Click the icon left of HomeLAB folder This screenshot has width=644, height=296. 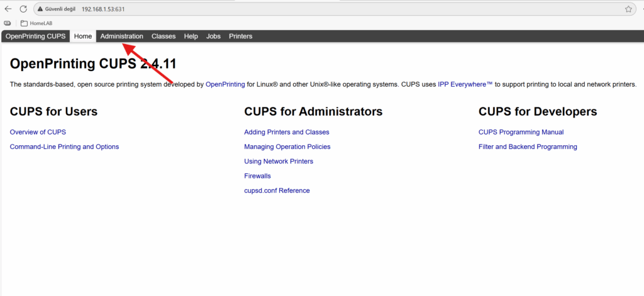click(x=8, y=23)
